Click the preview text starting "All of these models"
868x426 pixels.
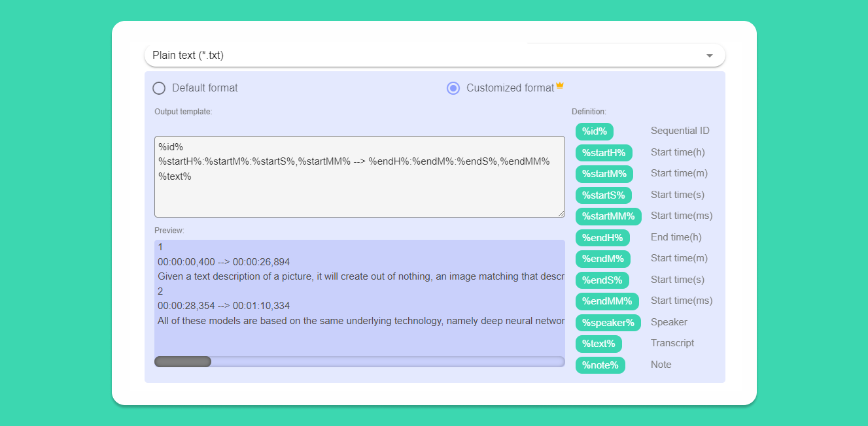click(x=361, y=320)
